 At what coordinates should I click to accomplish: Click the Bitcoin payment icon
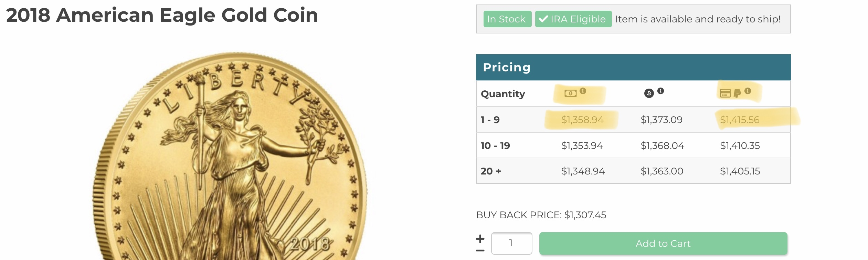click(x=649, y=93)
